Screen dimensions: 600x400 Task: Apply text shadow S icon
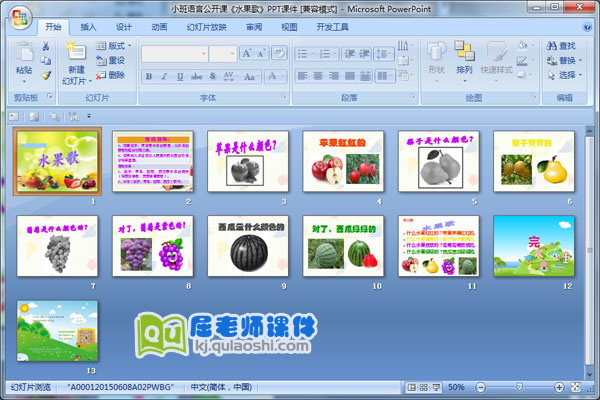click(213, 76)
